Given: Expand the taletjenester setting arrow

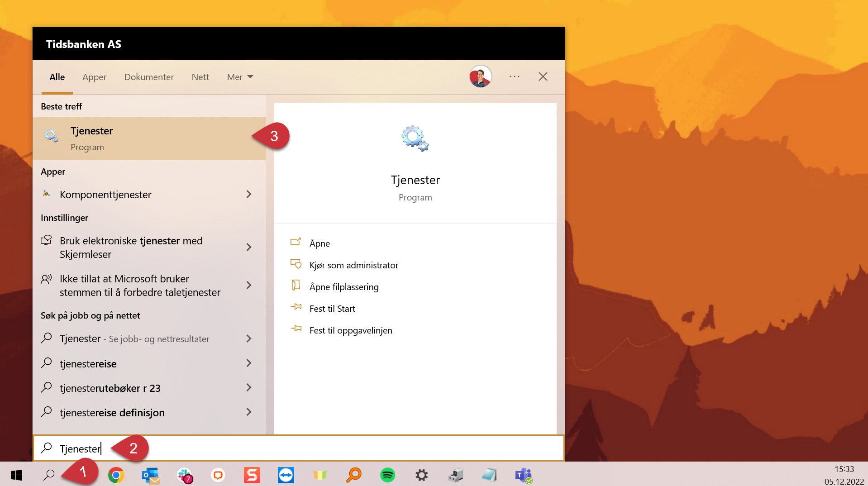Looking at the screenshot, I should [248, 285].
